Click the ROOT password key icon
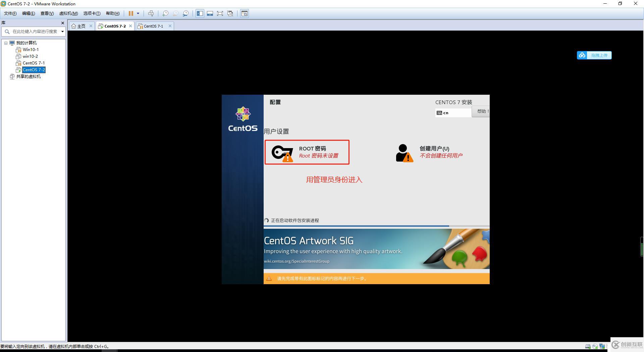The height and width of the screenshot is (352, 644). 282,153
